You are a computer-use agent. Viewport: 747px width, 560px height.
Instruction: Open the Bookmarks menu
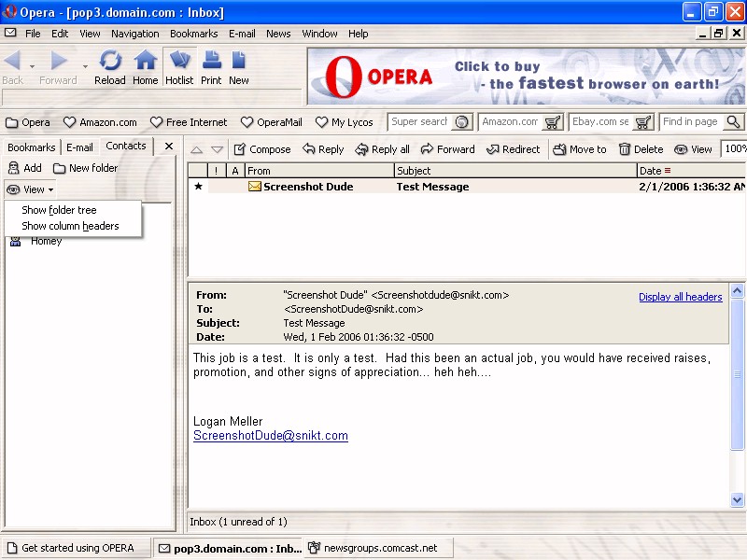click(194, 34)
